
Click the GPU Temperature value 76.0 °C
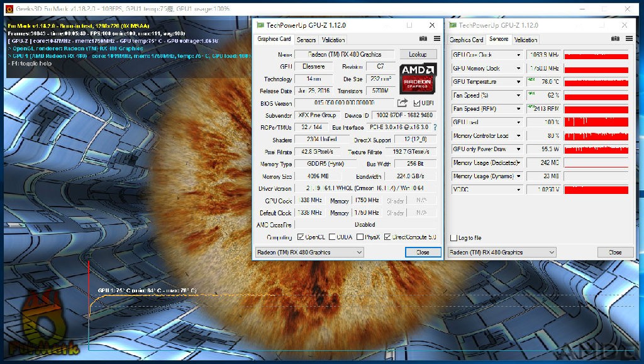tap(544, 82)
